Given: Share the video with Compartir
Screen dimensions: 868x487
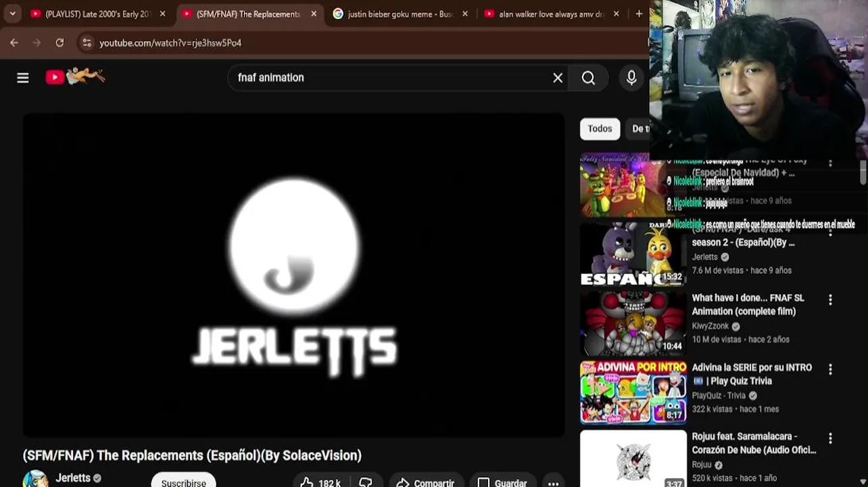Looking at the screenshot, I should coord(425,482).
